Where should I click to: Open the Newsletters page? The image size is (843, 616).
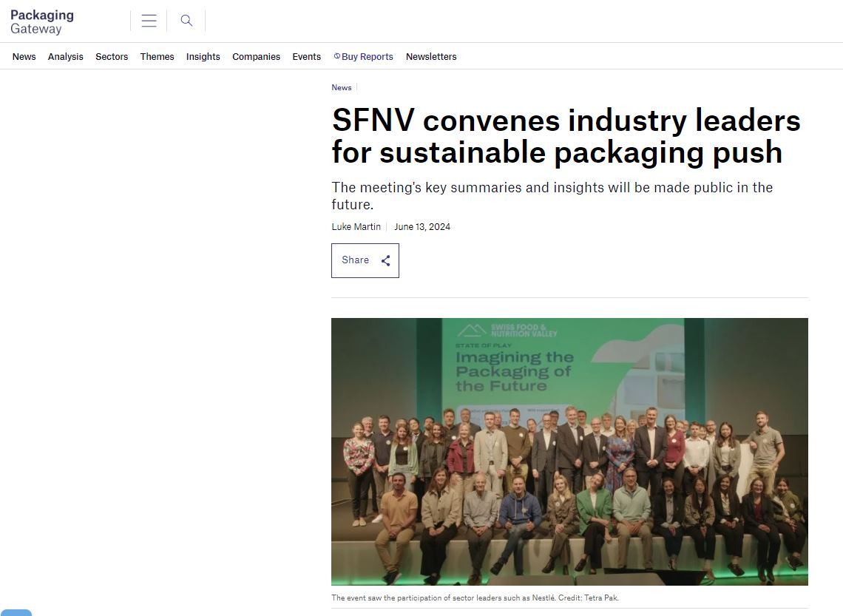tap(431, 57)
